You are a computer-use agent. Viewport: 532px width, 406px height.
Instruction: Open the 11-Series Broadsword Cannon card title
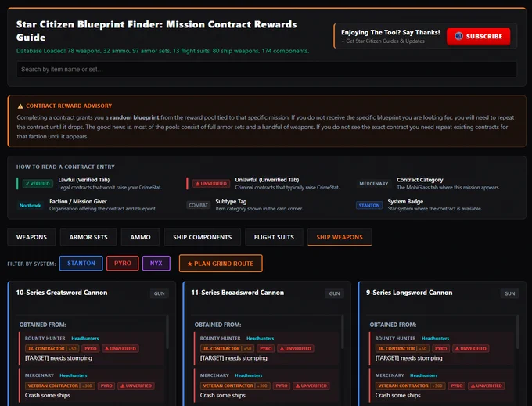238,293
